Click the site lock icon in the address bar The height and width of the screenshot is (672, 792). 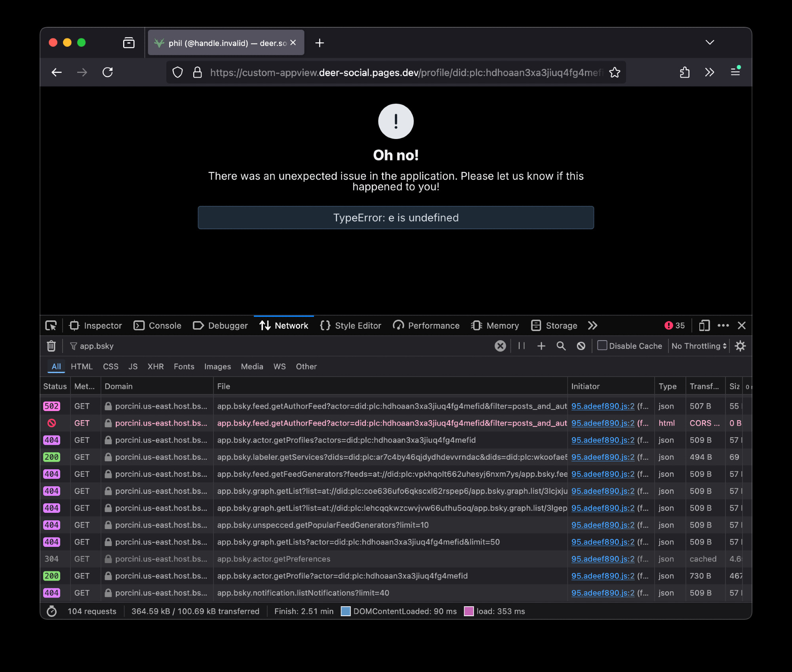point(197,72)
